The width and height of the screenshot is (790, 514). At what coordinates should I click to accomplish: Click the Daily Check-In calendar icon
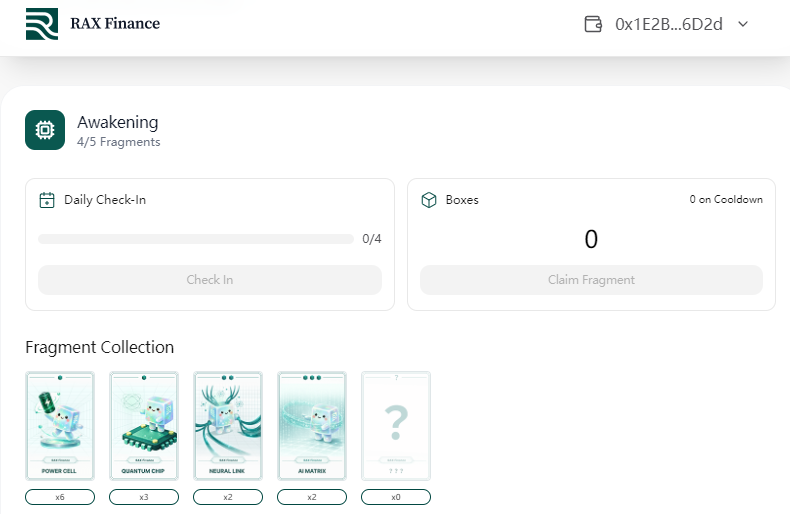[47, 200]
